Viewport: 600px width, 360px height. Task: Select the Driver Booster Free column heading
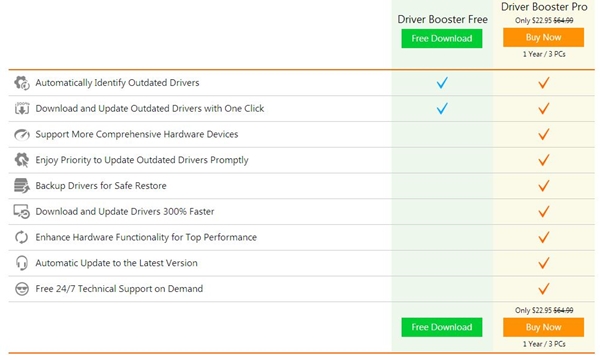442,20
